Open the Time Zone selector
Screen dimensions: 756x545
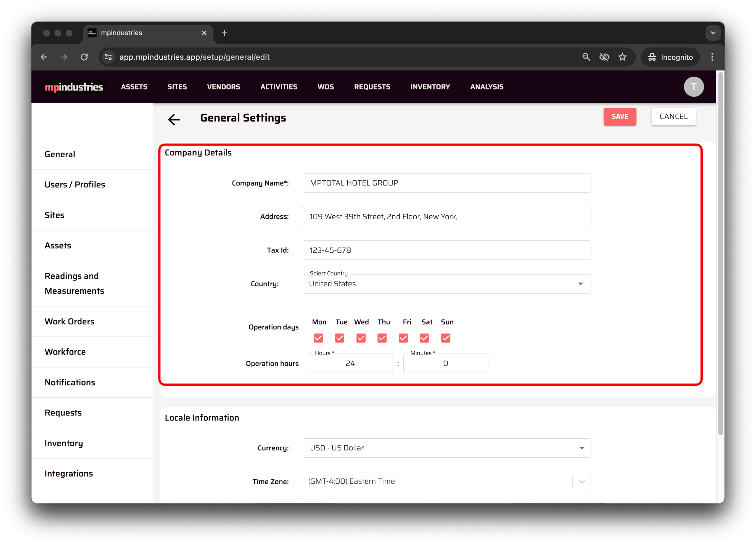[x=446, y=481]
